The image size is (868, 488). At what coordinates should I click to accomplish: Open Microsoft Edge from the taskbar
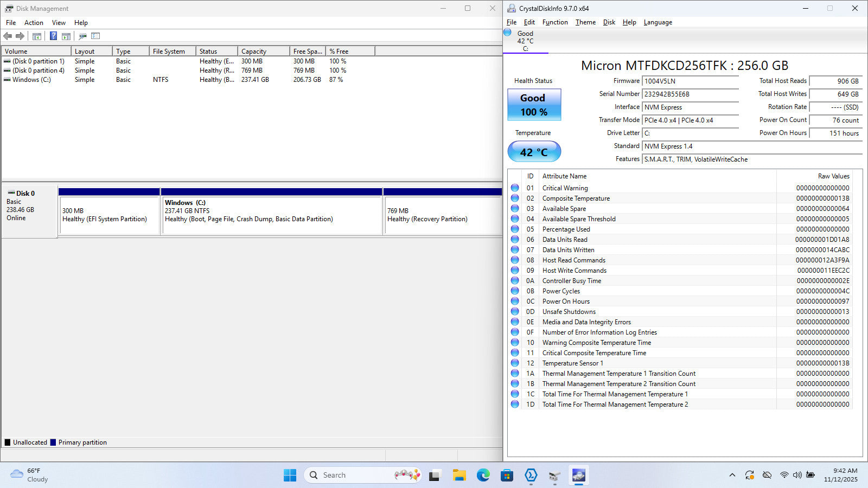[483, 476]
